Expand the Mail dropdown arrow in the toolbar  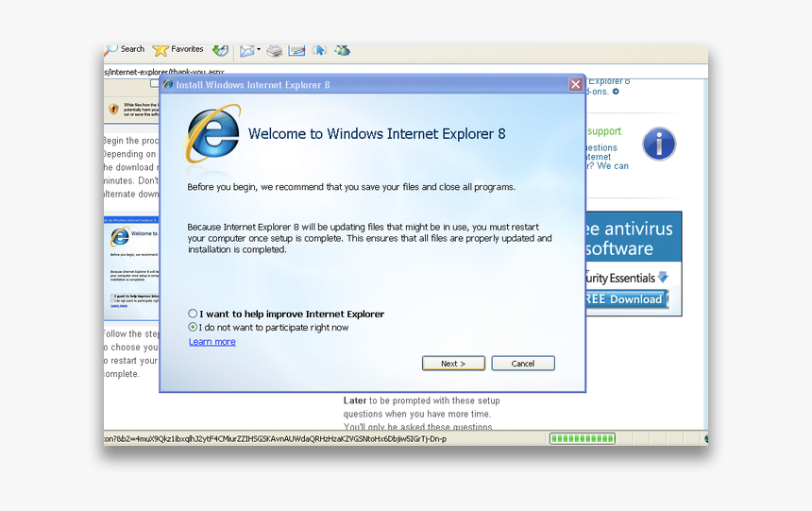tap(259, 50)
